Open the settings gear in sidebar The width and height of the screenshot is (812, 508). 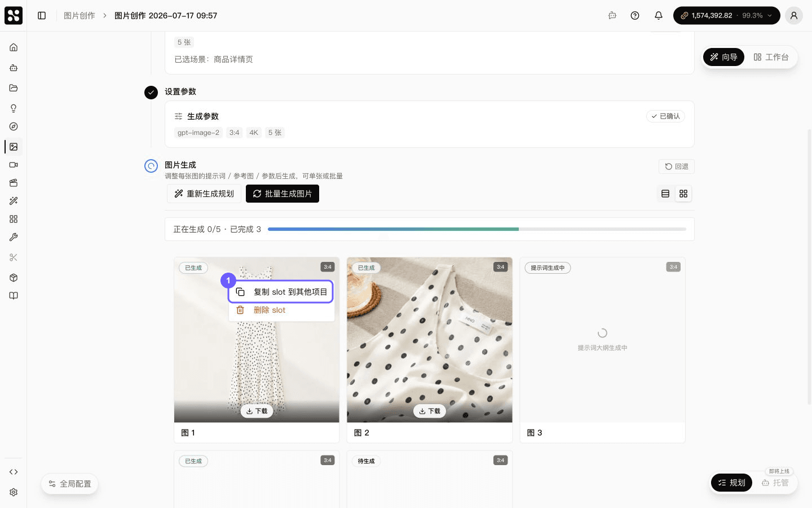tap(14, 492)
